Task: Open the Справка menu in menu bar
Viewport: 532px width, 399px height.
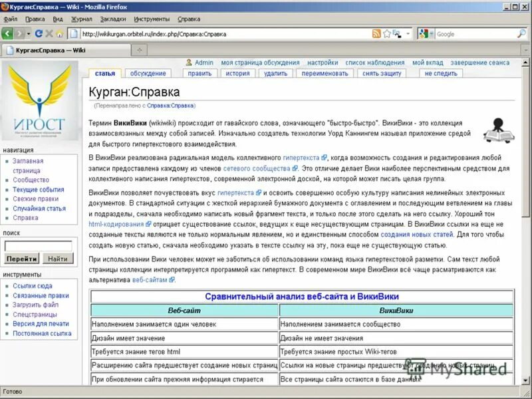Action: (x=189, y=19)
